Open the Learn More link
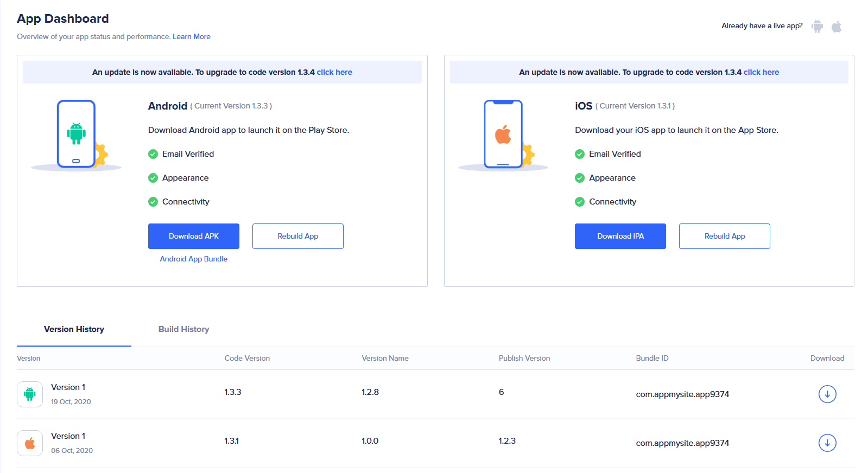 tap(192, 36)
